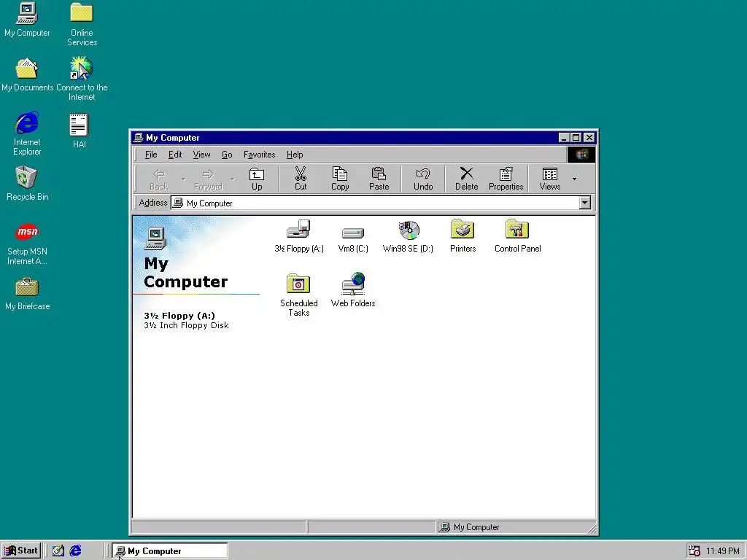Click the Copy toolbar button
The width and height of the screenshot is (747, 560).
(x=340, y=179)
